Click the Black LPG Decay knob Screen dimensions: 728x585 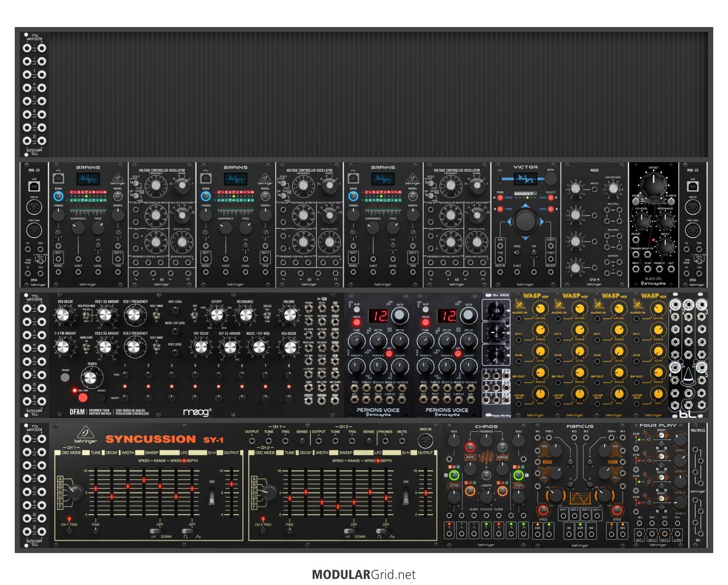point(665,246)
